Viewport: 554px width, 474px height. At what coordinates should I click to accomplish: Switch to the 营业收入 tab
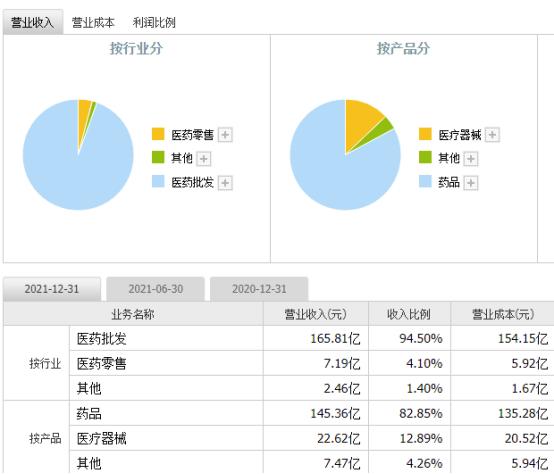tap(33, 22)
